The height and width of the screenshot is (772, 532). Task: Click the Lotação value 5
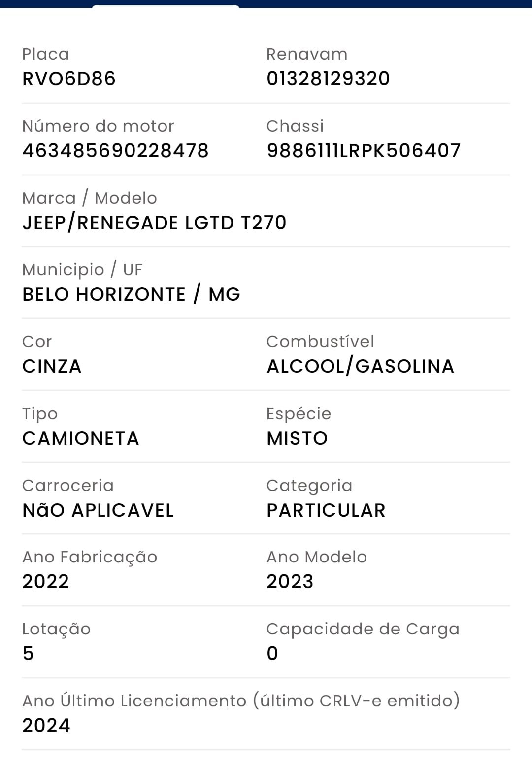pos(28,654)
